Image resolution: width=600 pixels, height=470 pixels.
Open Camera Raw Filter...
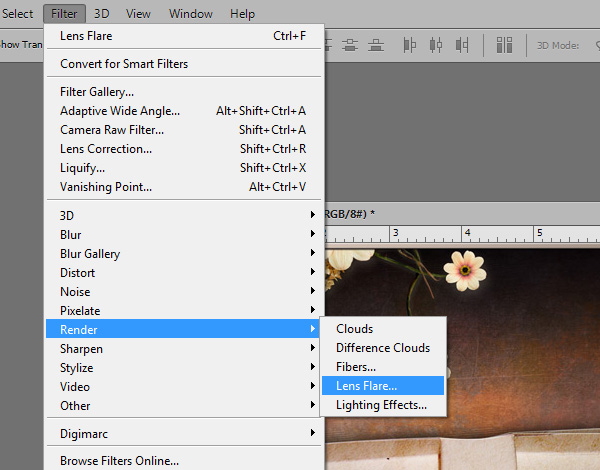click(184, 130)
